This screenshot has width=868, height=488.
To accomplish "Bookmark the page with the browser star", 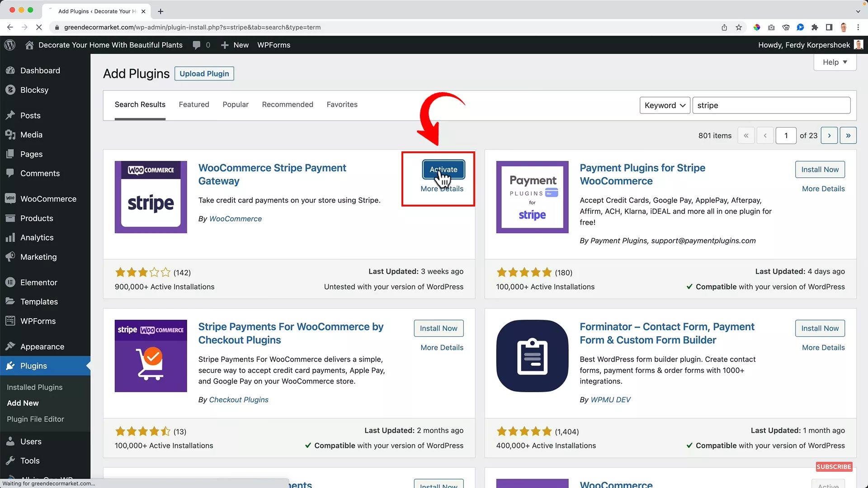I will point(739,27).
